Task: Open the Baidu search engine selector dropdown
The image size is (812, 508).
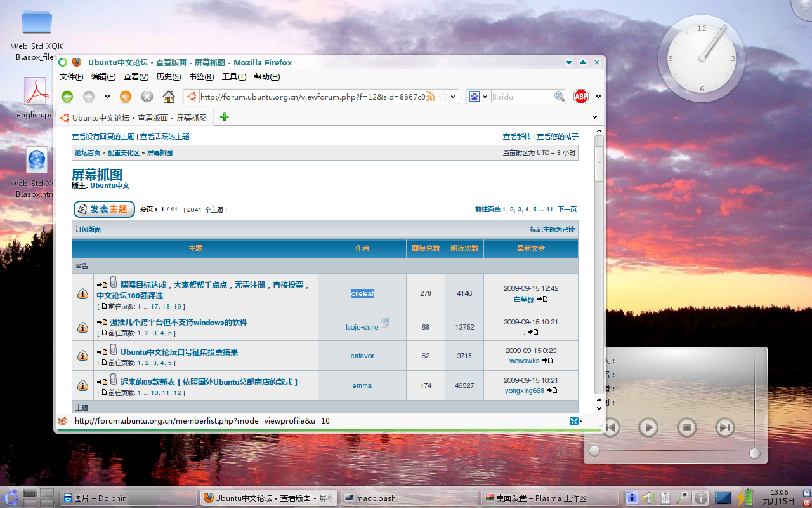Action: point(479,97)
